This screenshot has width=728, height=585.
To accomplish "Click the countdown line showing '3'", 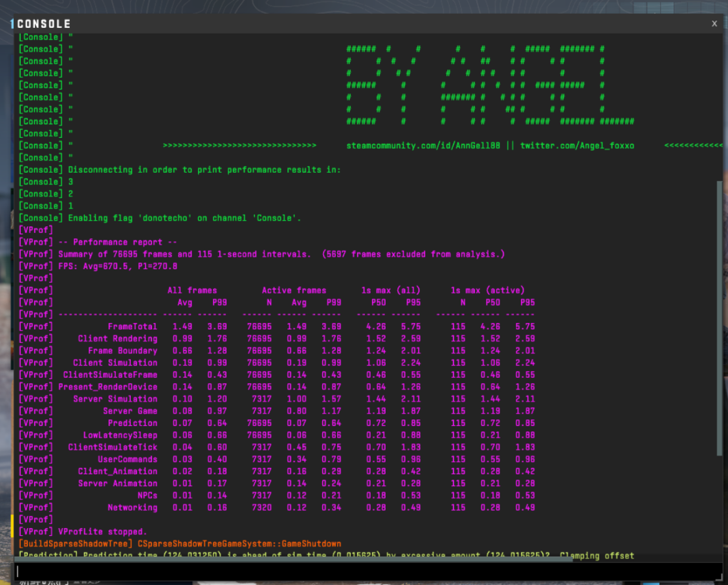I will pos(71,182).
